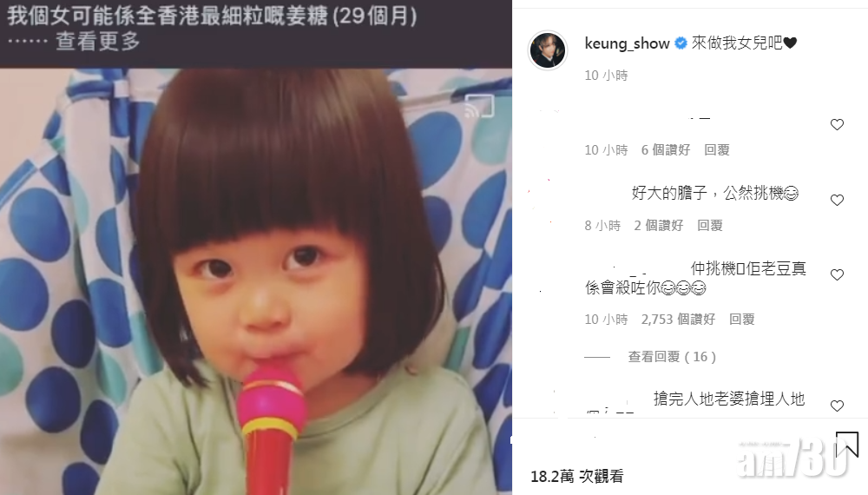Image resolution: width=868 pixels, height=495 pixels.
Task: View the 2 個讚好 likes list
Action: coord(658,225)
